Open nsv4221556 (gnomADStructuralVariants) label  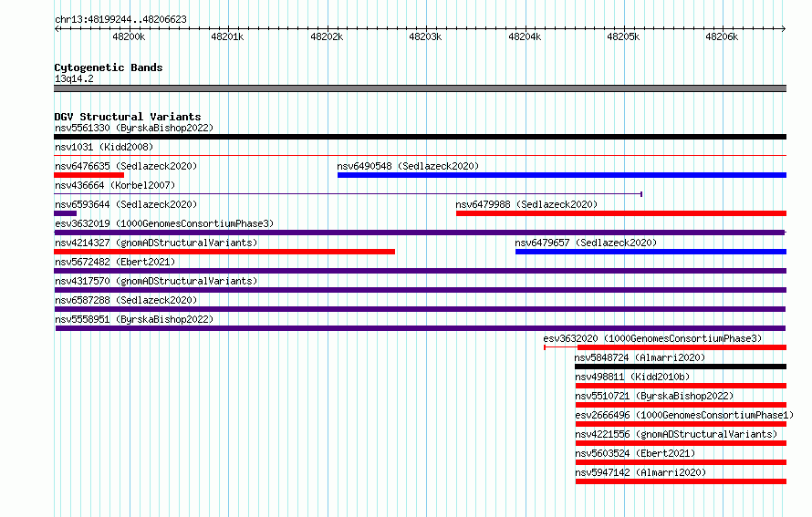click(676, 434)
